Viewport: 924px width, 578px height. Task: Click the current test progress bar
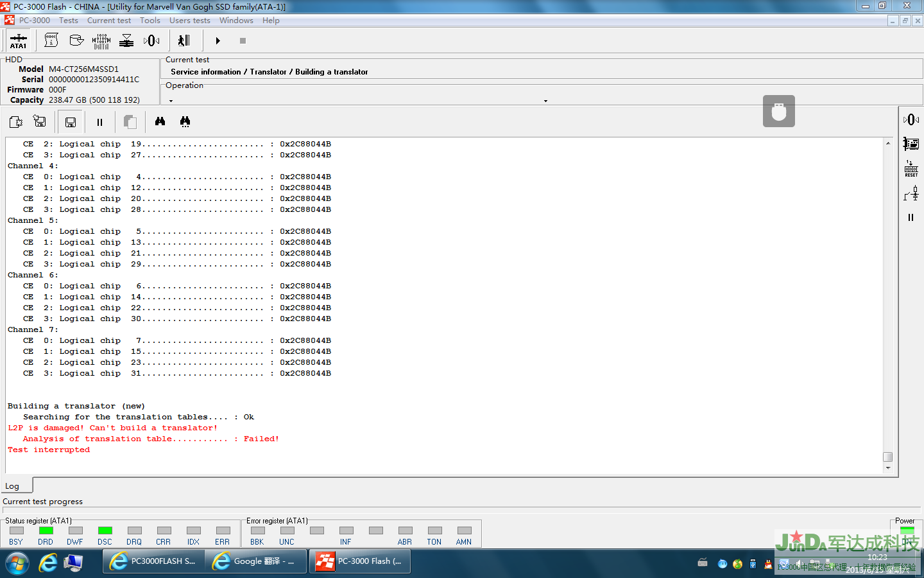pos(462,511)
